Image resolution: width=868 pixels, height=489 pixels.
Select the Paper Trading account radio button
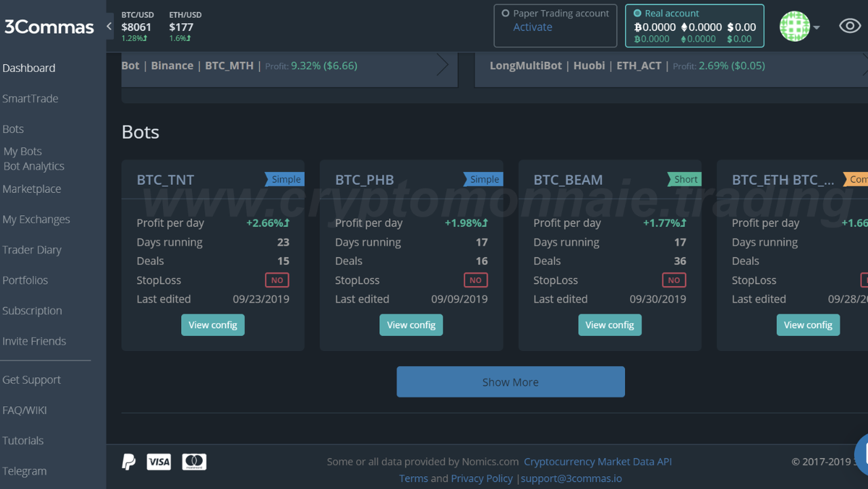[x=506, y=13]
